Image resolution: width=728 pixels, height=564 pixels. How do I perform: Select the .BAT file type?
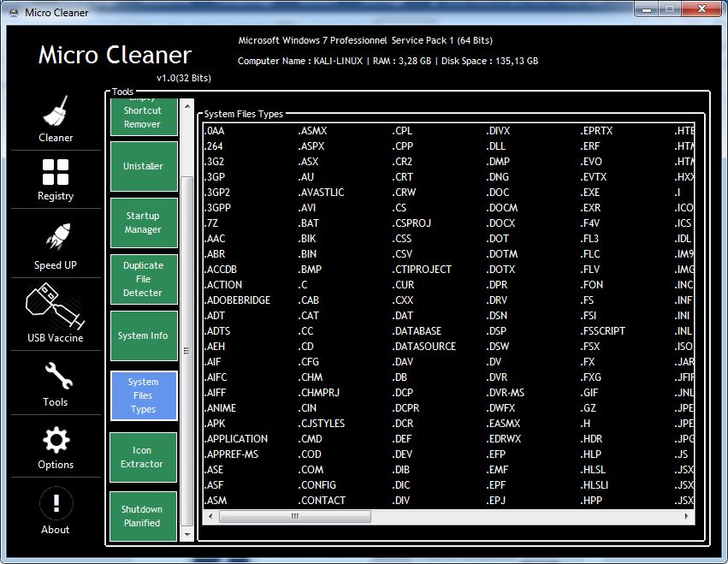pyautogui.click(x=308, y=223)
